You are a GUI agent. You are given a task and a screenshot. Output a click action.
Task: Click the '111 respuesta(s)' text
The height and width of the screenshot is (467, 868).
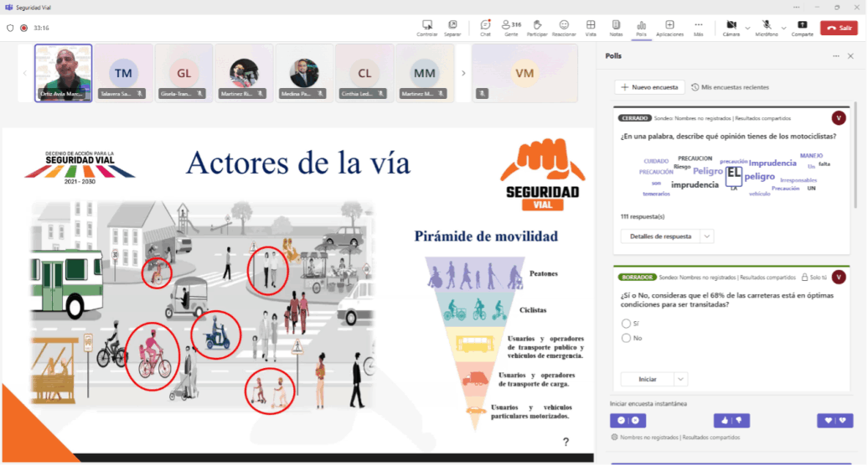(642, 216)
